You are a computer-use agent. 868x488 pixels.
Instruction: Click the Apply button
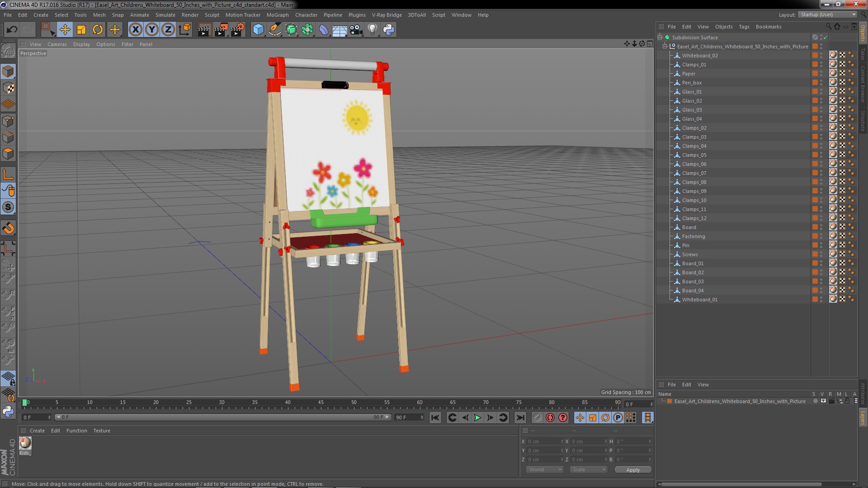(x=633, y=470)
